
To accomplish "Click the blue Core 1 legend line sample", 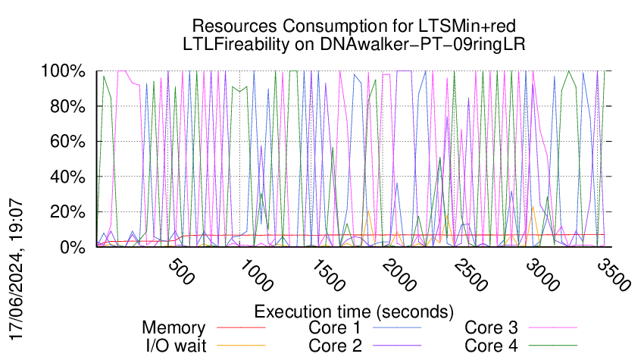I will pyautogui.click(x=397, y=327).
